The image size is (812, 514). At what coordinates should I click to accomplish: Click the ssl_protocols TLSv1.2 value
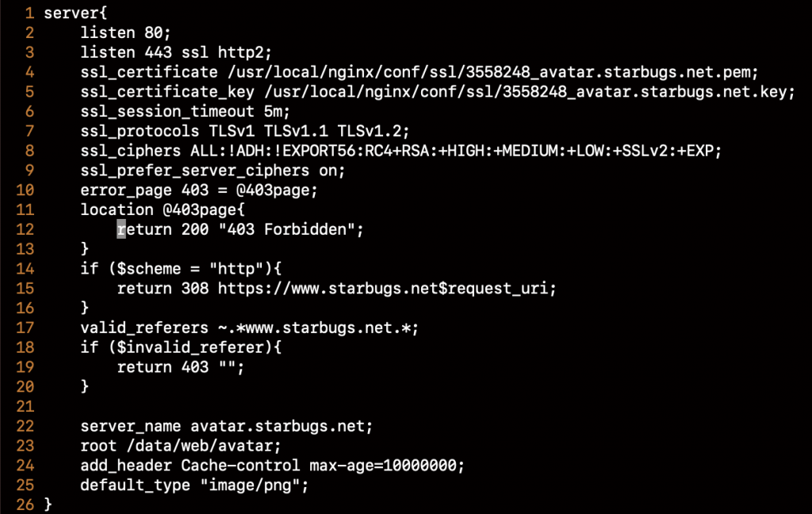[373, 131]
